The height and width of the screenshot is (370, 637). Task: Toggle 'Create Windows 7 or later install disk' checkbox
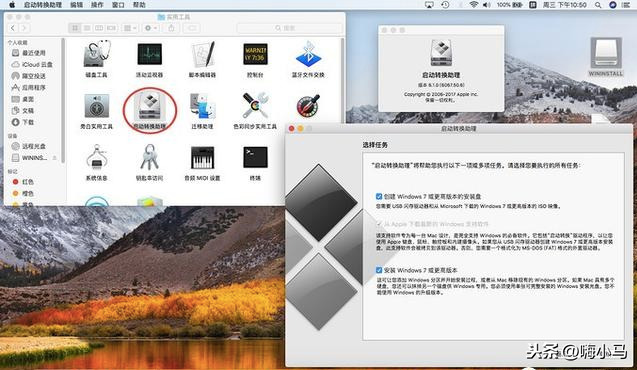coord(379,197)
